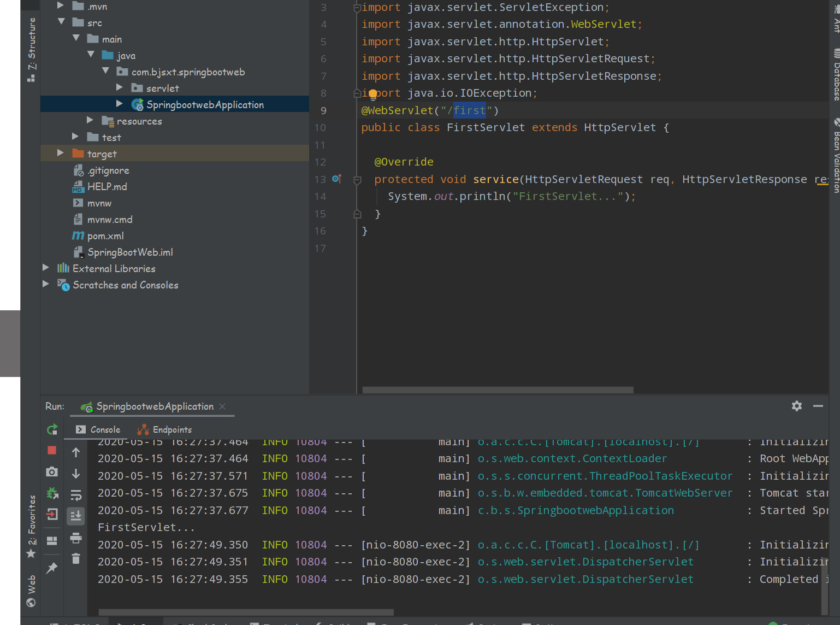Click the @WebServlet annotation on line 9
Viewport: 840px width, 625px height.
point(397,110)
